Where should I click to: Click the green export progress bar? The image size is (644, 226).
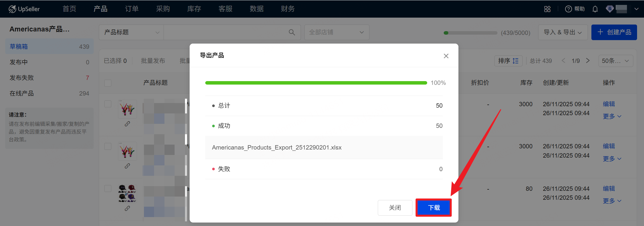(316, 83)
